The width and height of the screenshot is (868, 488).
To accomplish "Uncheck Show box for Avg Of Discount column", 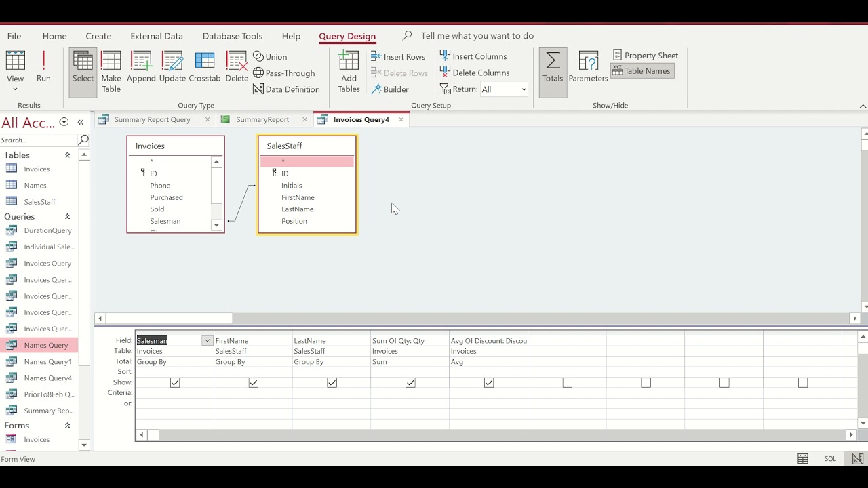I will point(489,383).
